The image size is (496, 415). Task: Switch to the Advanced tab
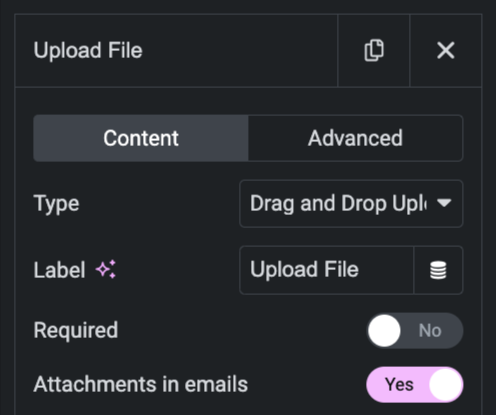(355, 138)
